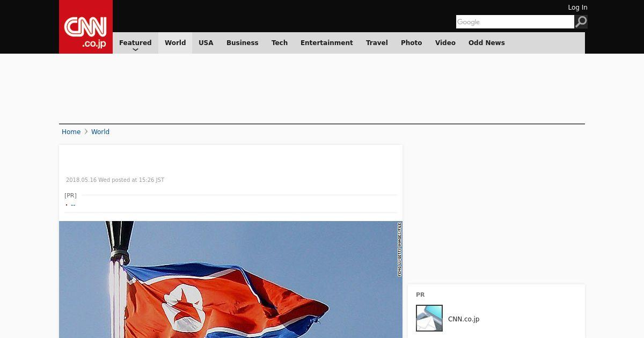Click the sidebar PR heading
The width and height of the screenshot is (644, 338).
click(420, 295)
